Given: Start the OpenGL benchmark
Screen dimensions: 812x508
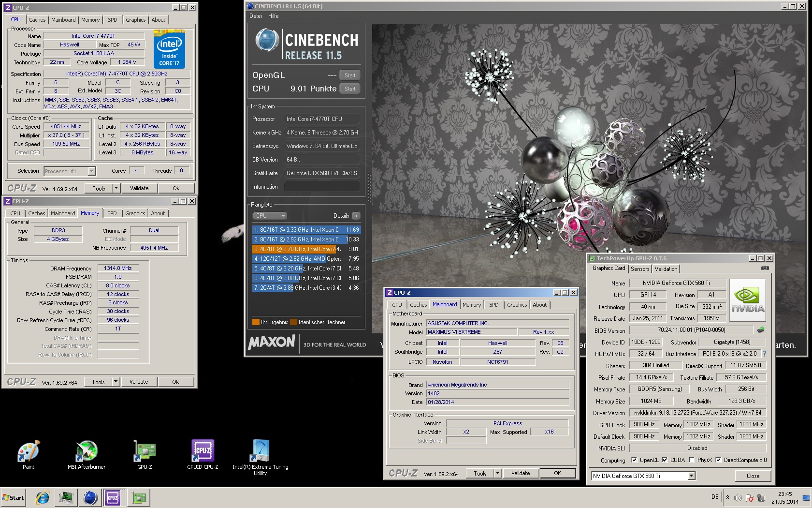Looking at the screenshot, I should point(350,75).
